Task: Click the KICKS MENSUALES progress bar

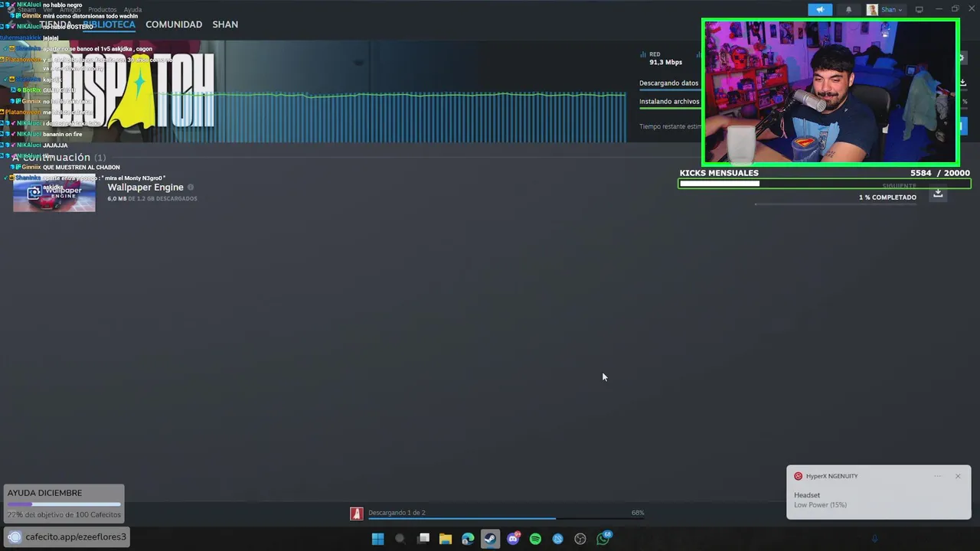Action: [825, 184]
